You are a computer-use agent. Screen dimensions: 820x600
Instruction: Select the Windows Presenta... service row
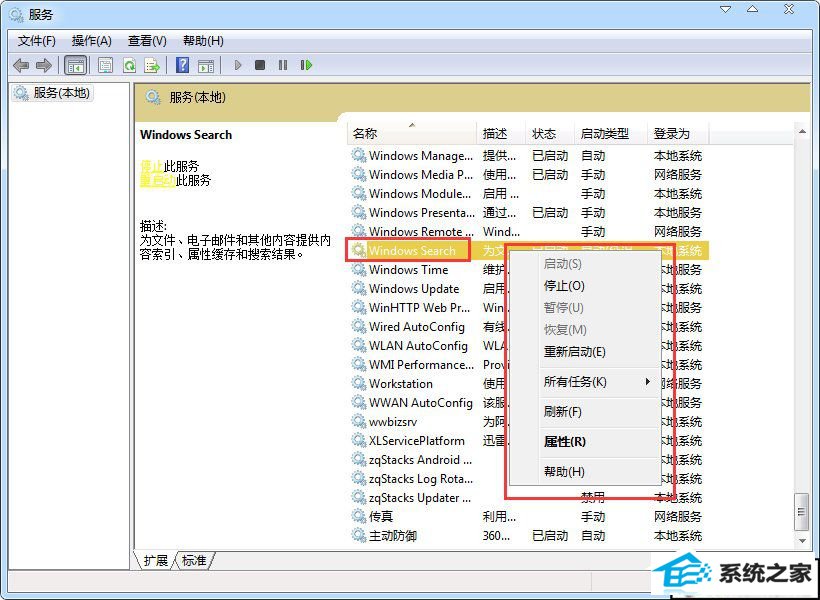(528, 212)
